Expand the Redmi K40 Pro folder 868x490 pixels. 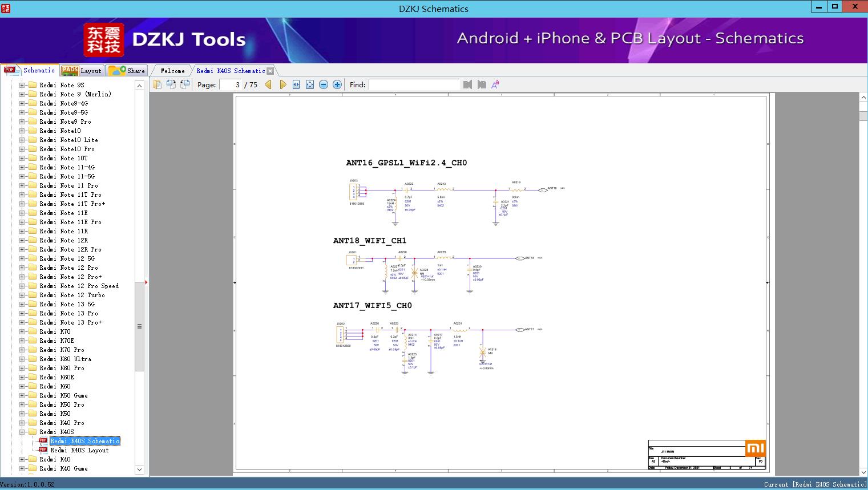[x=22, y=423]
